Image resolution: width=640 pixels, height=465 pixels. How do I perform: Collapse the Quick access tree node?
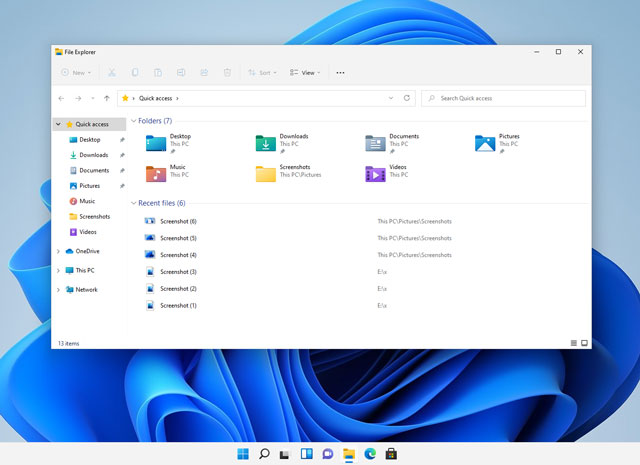coord(58,124)
